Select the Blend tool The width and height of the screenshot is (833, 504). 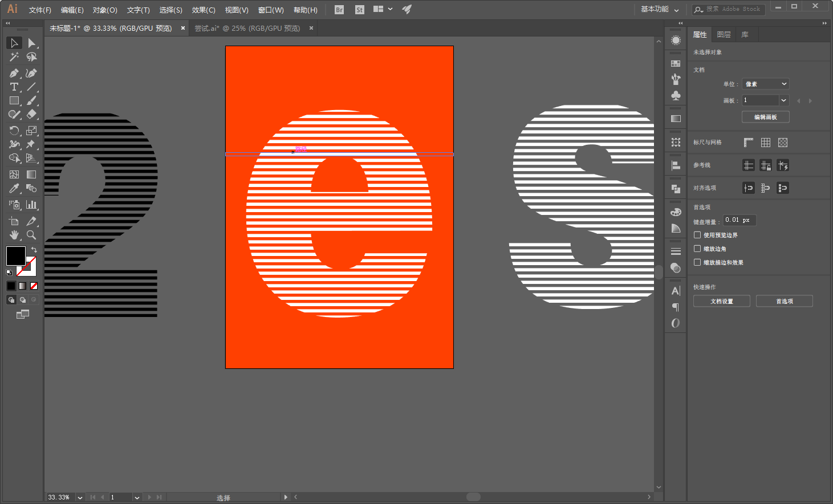coord(31,188)
